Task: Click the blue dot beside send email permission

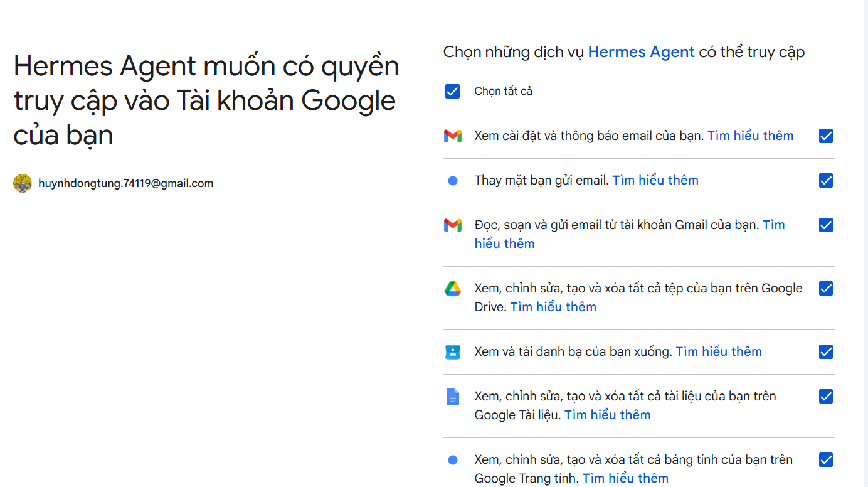Action: click(453, 181)
